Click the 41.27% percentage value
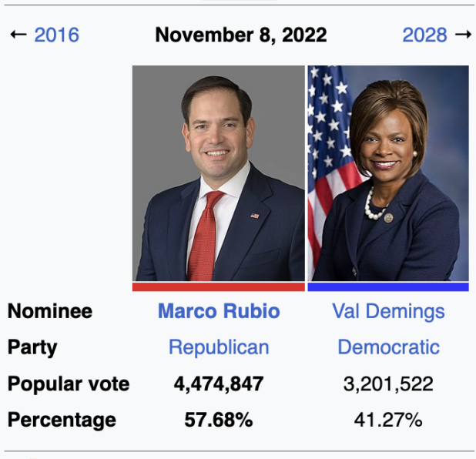This screenshot has height=459, width=476. pyautogui.click(x=388, y=420)
